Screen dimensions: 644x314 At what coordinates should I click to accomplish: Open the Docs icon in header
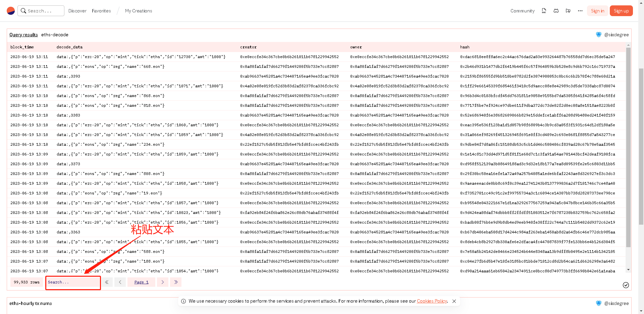[x=544, y=11]
